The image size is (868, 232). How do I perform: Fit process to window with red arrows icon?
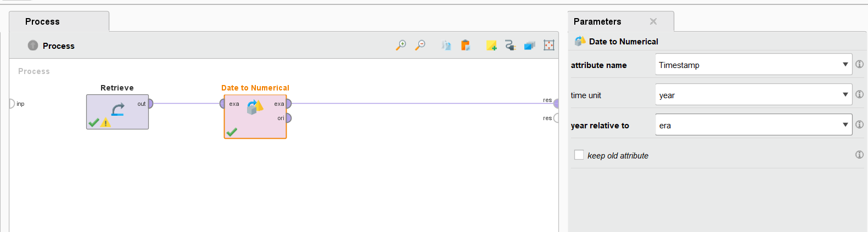549,45
